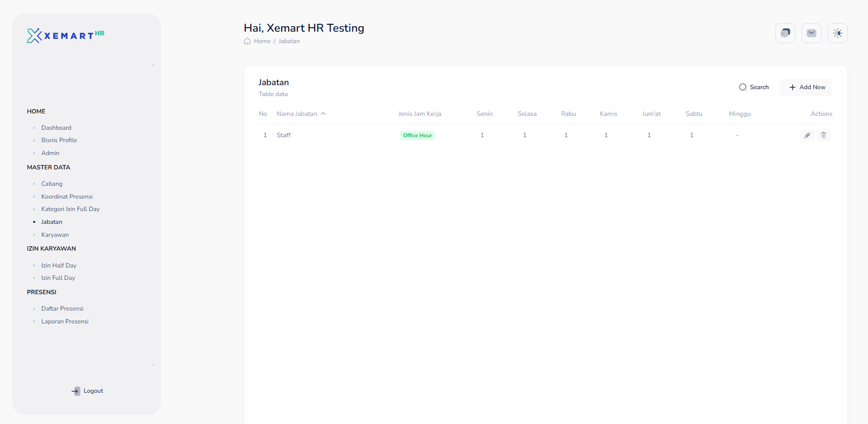Sort by Nama Jabatan column arrow
This screenshot has height=424, width=868.
(x=323, y=114)
